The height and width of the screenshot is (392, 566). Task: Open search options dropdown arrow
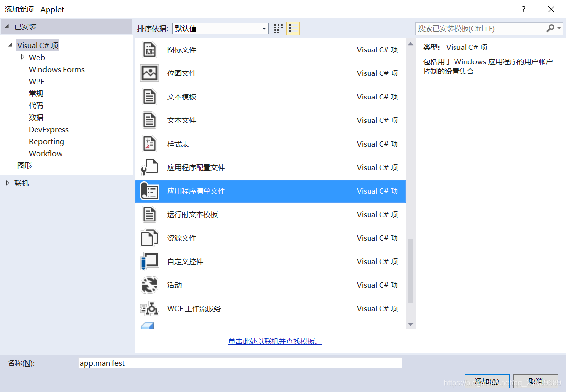(x=559, y=28)
